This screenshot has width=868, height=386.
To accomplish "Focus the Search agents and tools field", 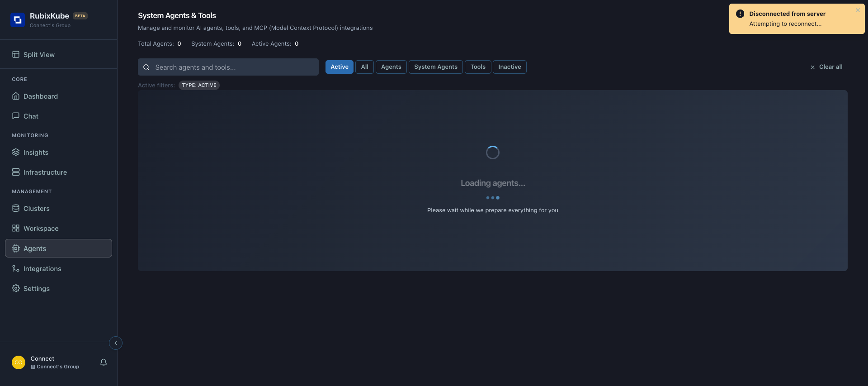I will click(x=228, y=67).
